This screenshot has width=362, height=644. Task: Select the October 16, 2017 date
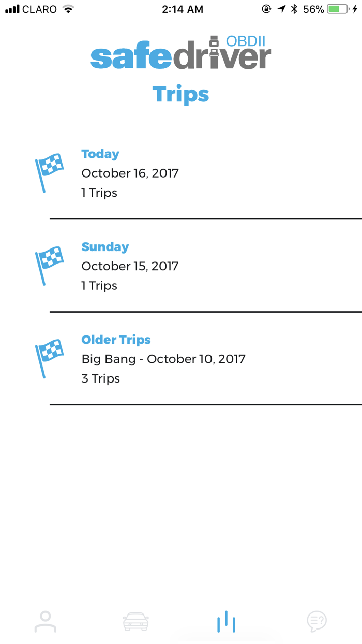[x=130, y=173]
